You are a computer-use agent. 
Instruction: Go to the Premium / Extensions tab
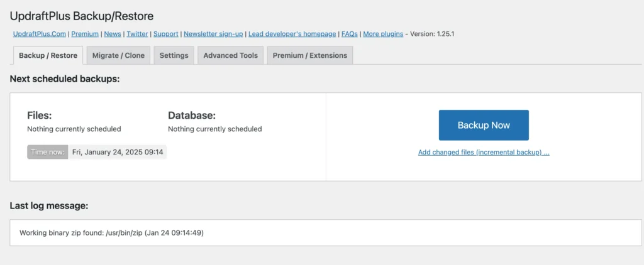tap(309, 55)
